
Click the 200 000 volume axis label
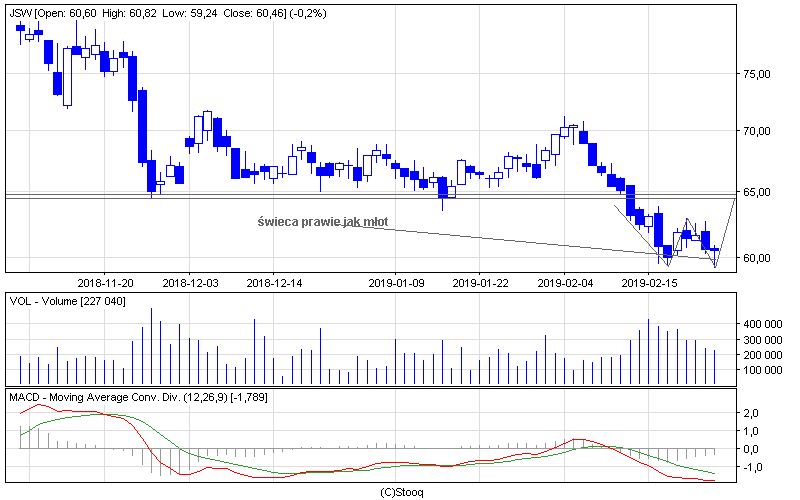[763, 355]
